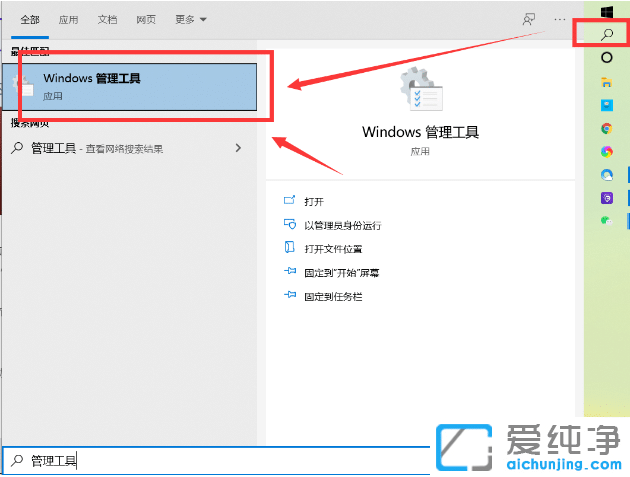Screen dimensions: 630x477
Task: Click the open file location icon
Action: click(289, 247)
